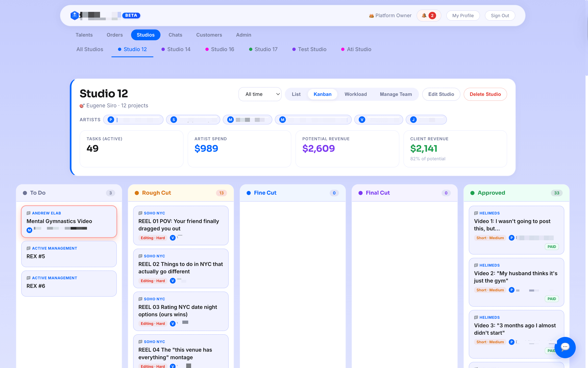The image size is (588, 368).
Task: Click the Client Revenue $2,141 value
Action: [x=424, y=148]
